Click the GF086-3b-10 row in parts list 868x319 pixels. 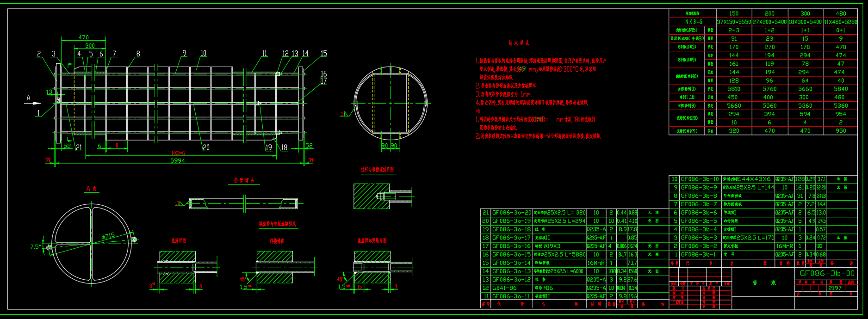tap(700, 179)
